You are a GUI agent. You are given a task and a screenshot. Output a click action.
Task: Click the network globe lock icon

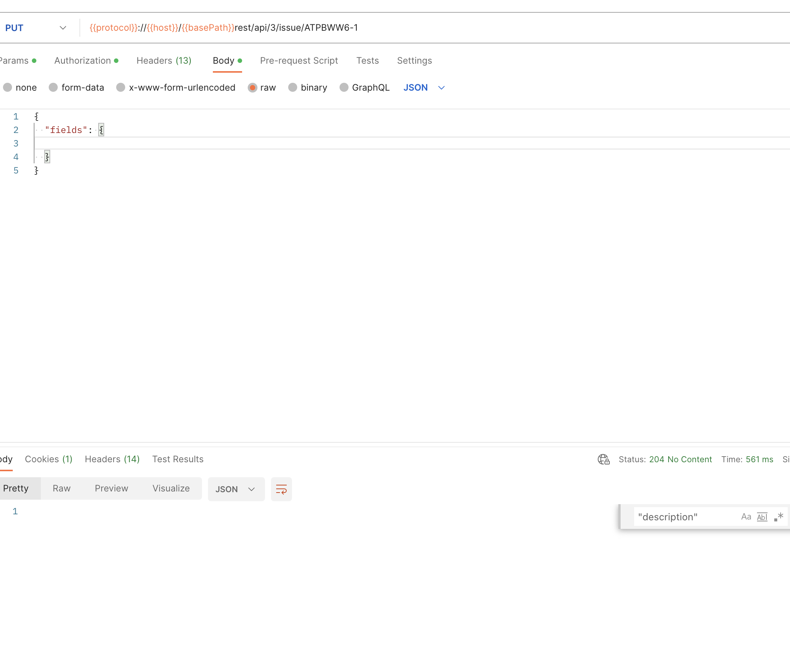[604, 460]
